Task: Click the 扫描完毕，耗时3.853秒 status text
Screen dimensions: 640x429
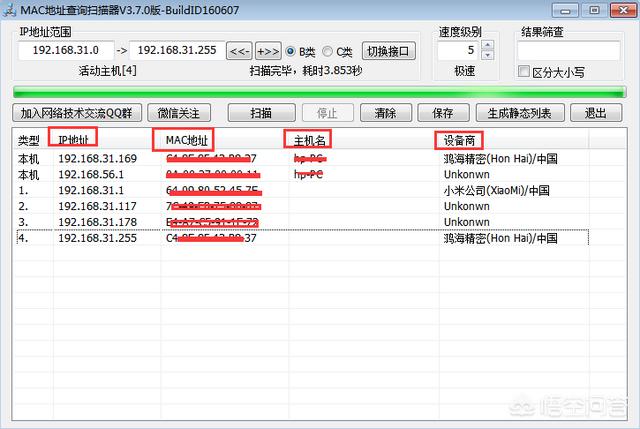Action: point(306,71)
